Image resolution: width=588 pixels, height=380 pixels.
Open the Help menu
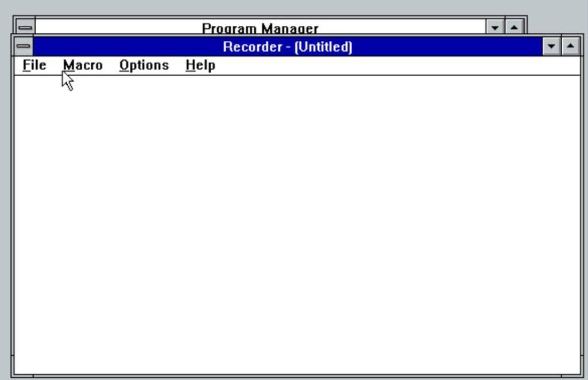coord(200,66)
